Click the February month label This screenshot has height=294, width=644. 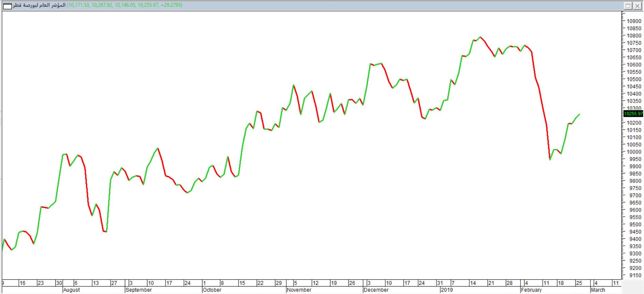coord(531,290)
